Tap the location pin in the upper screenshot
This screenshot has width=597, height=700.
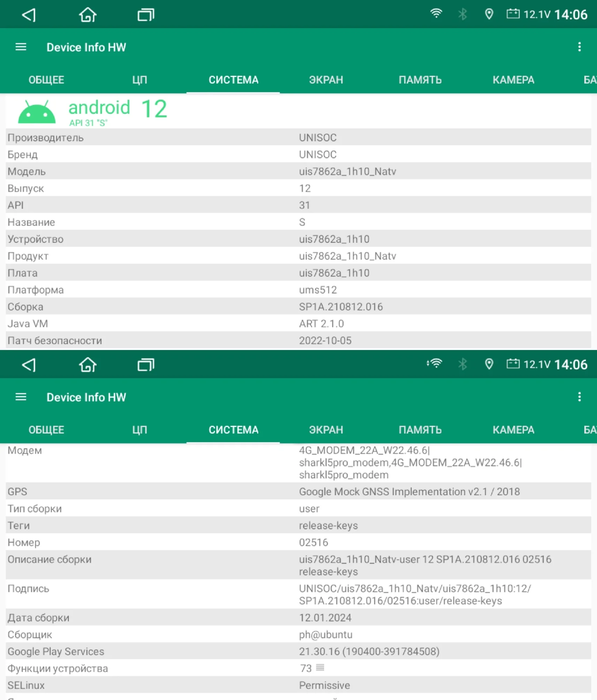pyautogui.click(x=489, y=14)
